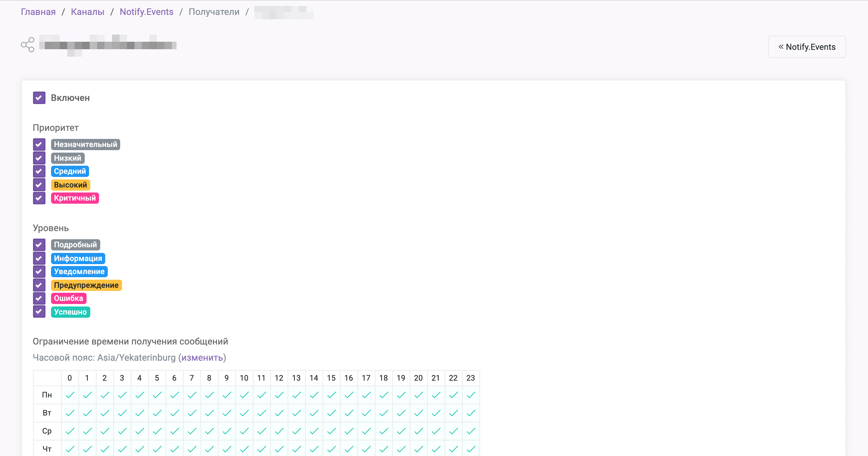Toggle the Незначительный priority checkbox
The height and width of the screenshot is (456, 868).
tap(39, 144)
